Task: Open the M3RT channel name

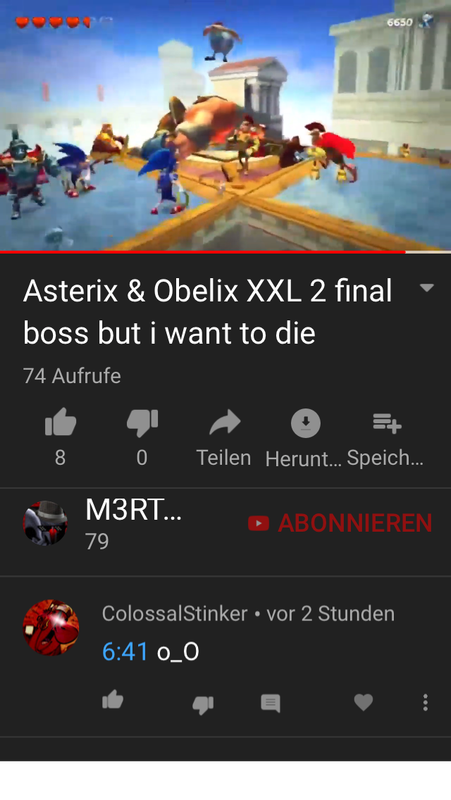Action: [133, 509]
